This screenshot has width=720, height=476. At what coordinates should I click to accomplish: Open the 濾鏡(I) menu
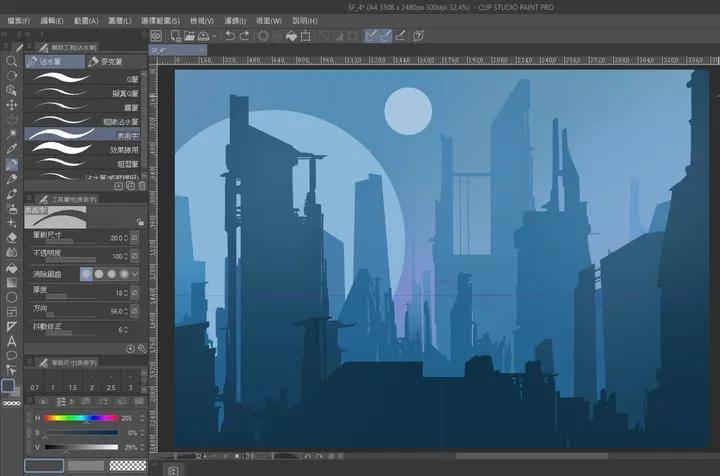234,20
